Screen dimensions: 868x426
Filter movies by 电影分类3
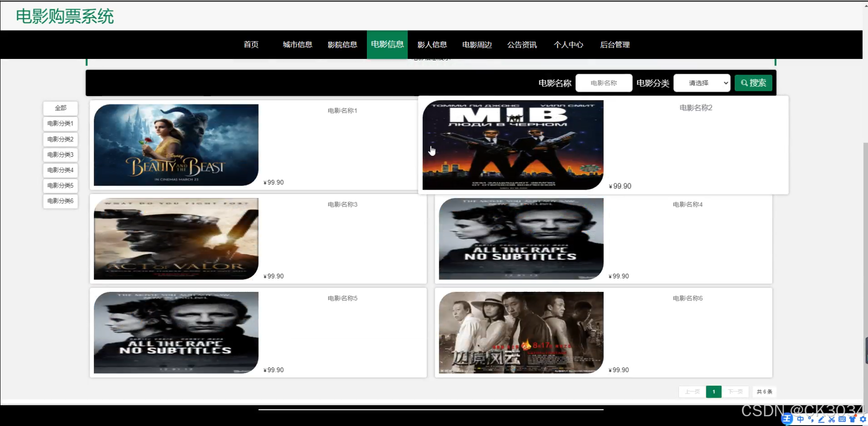[60, 155]
